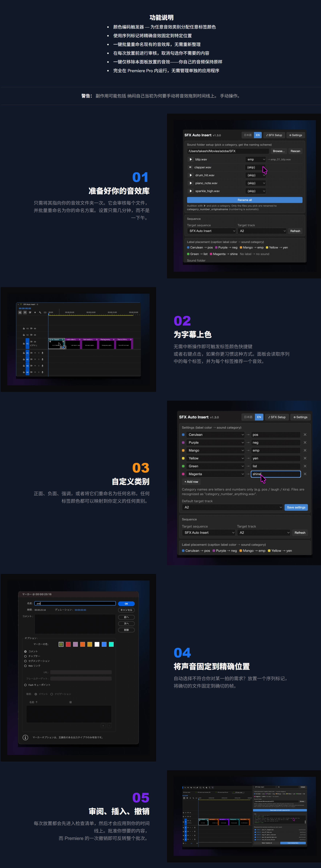Image resolution: width=321 pixels, height=868 pixels.
Task: Click the Browse... button
Action: pos(279,151)
